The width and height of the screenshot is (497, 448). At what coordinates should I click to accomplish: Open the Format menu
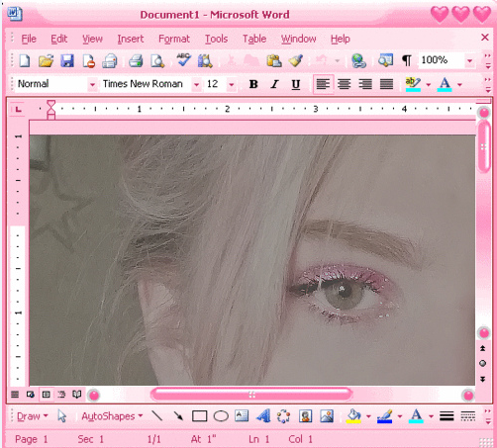[174, 39]
